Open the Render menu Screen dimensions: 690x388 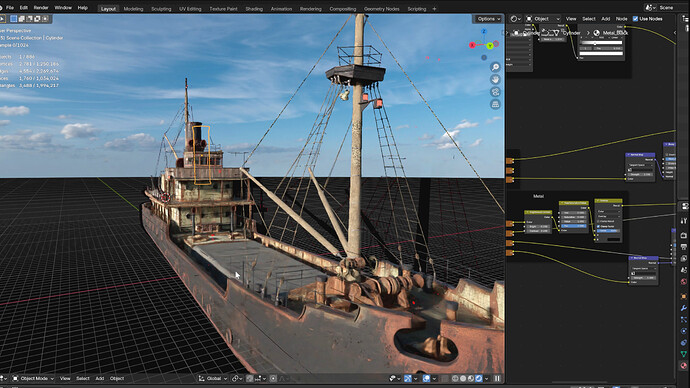coord(41,7)
